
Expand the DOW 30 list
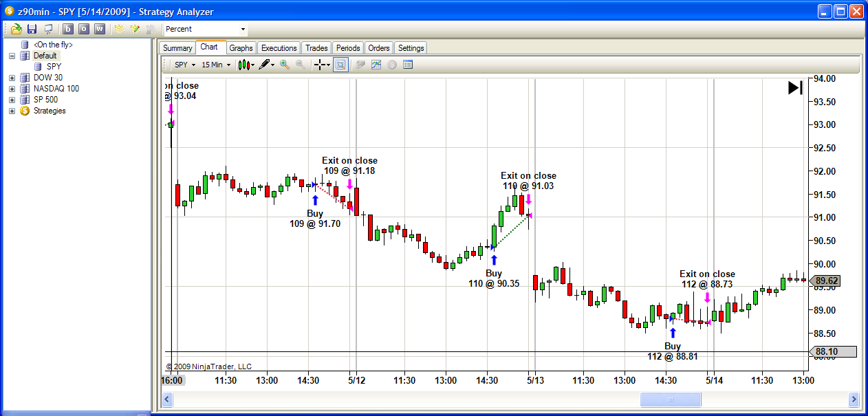coord(12,78)
